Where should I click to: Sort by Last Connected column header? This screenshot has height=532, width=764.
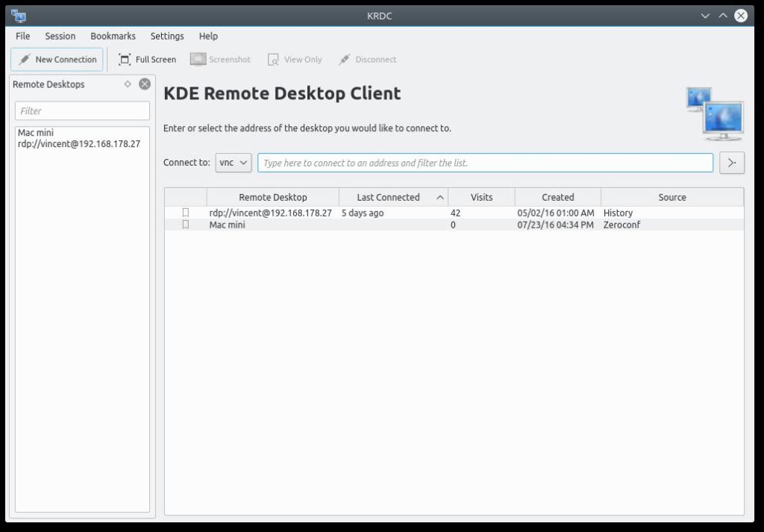tap(394, 197)
